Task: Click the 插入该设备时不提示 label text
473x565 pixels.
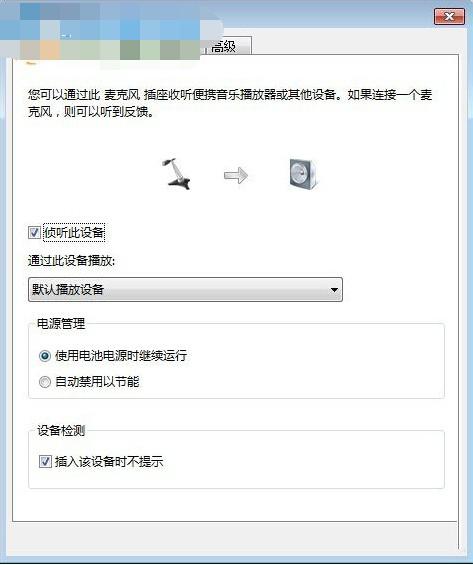Action: click(109, 462)
